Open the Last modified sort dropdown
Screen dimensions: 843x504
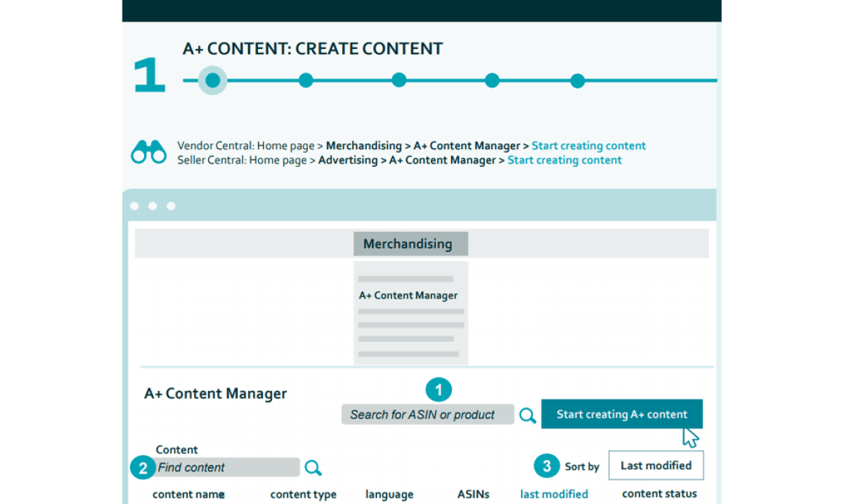[656, 465]
